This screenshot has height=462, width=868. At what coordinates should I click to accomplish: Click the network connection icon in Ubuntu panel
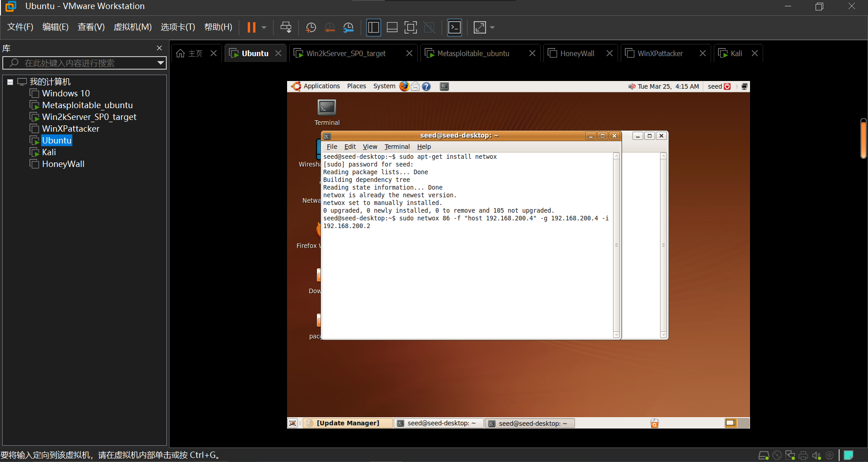pos(744,86)
